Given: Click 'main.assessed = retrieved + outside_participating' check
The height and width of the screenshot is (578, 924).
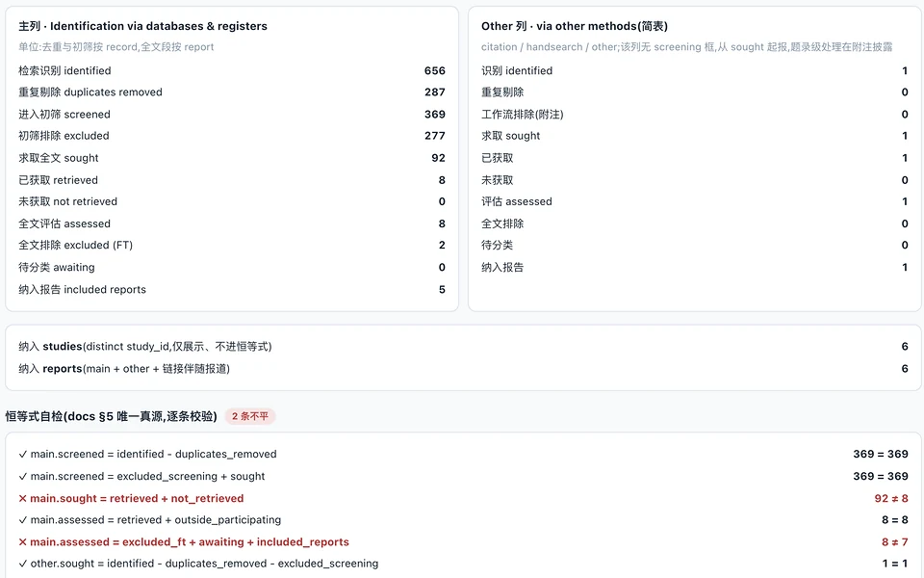Looking at the screenshot, I should tap(150, 519).
